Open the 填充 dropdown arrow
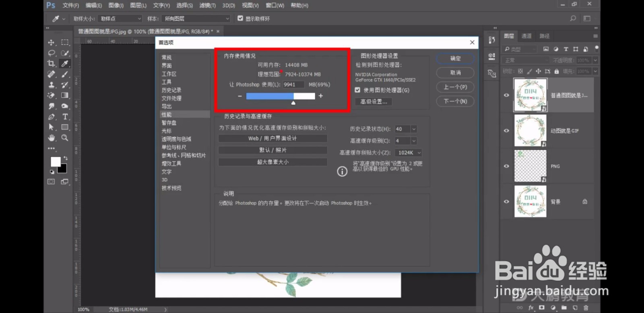This screenshot has height=313, width=644. (x=595, y=71)
